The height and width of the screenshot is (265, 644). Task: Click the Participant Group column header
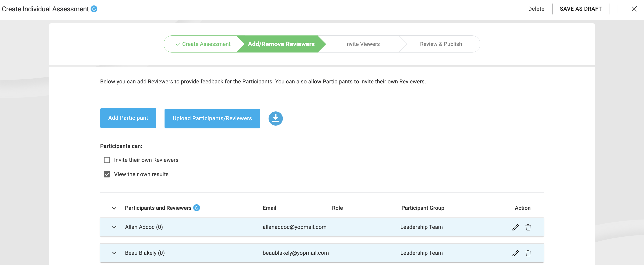pyautogui.click(x=423, y=208)
